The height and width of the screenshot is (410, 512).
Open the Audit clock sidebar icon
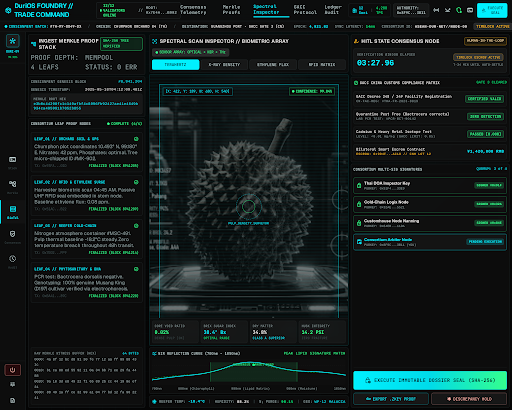tap(12, 259)
